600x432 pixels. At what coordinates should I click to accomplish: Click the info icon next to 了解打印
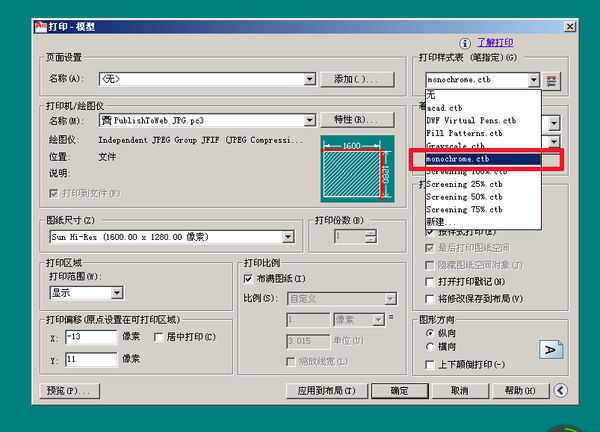click(464, 44)
